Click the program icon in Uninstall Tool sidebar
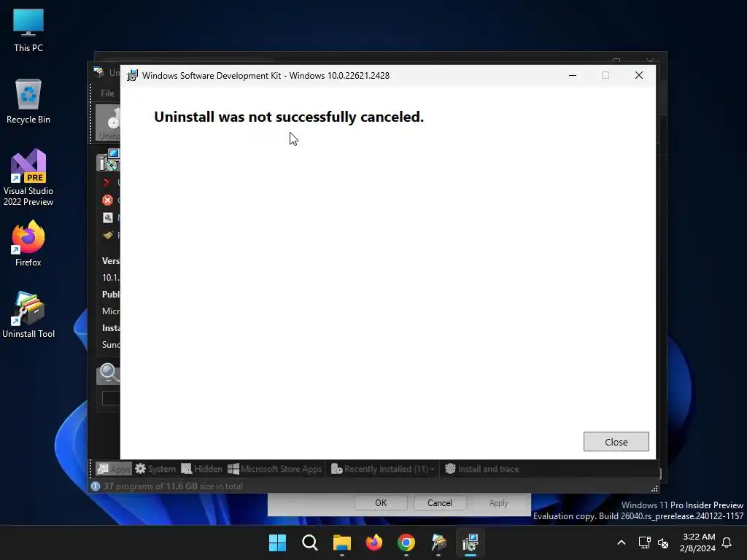 (x=109, y=160)
